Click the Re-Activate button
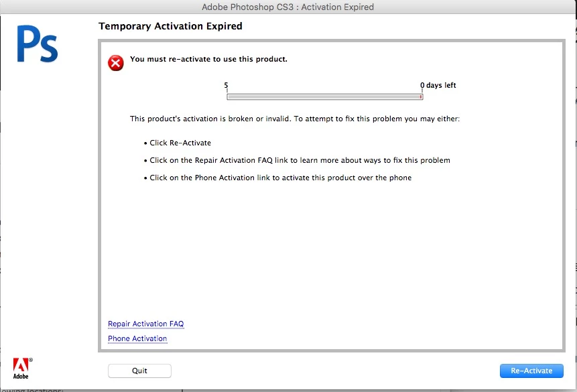 coord(531,371)
